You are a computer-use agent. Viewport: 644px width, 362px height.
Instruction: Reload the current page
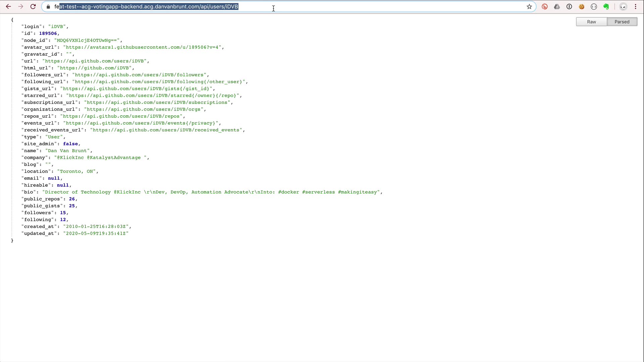click(x=33, y=7)
